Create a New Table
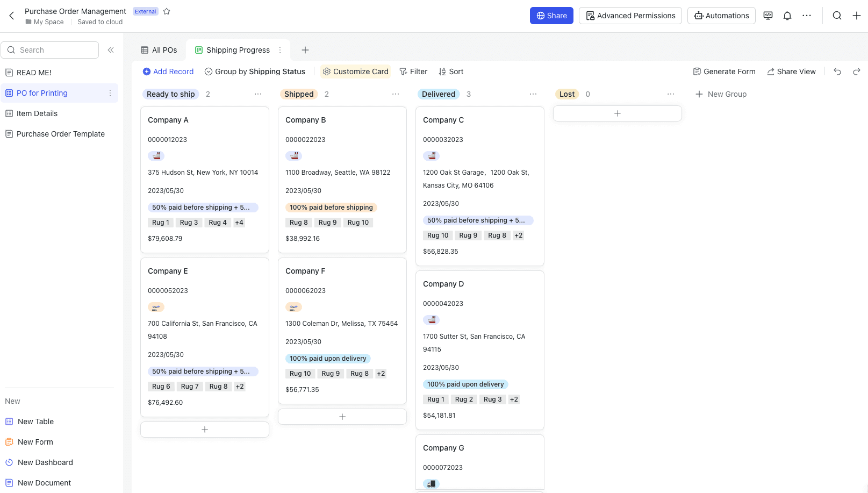 (35, 421)
